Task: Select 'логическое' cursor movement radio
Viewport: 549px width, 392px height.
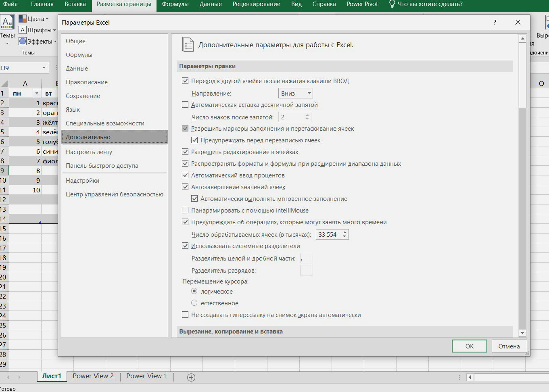Action: tap(194, 291)
